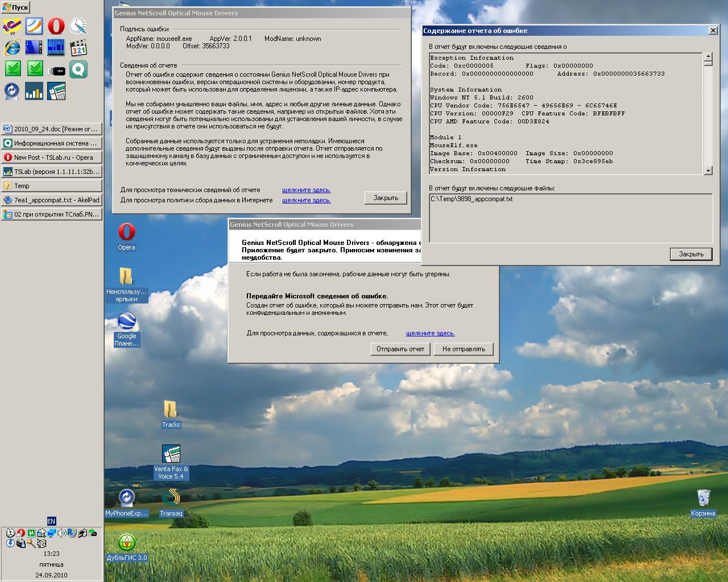The image size is (728, 582).
Task: Open the volume speaker tray icon
Action: 61,533
